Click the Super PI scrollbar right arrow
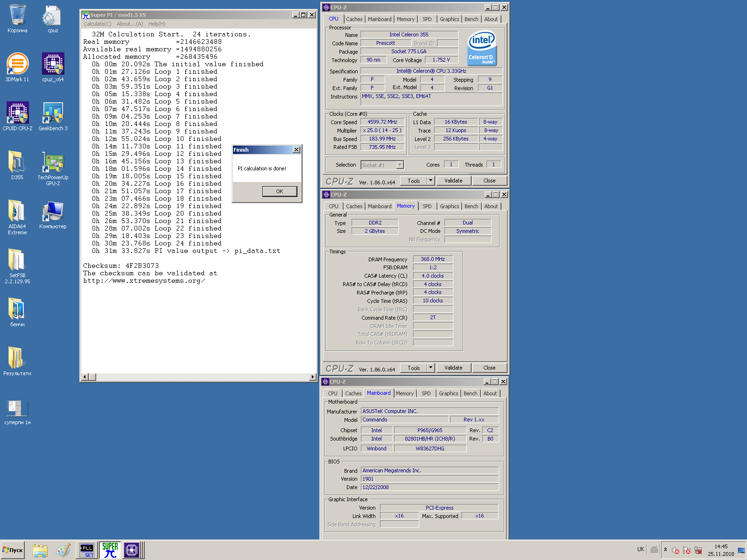This screenshot has width=747, height=560. [x=313, y=377]
